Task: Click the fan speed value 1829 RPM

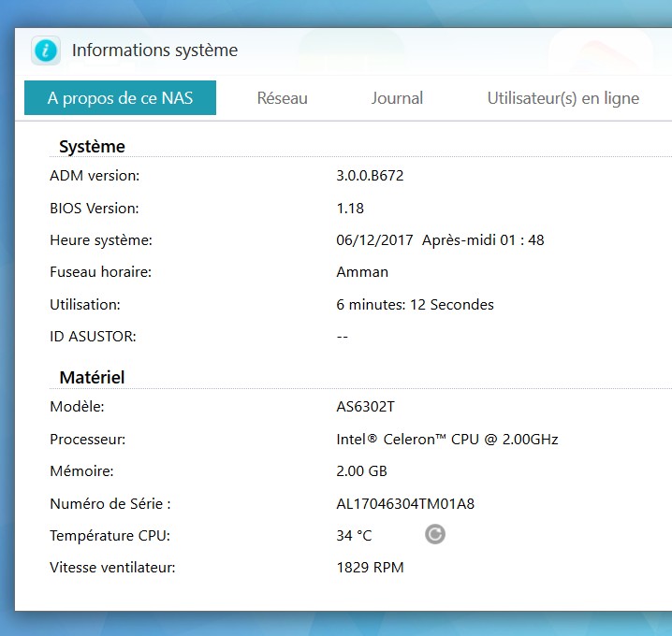Action: pyautogui.click(x=370, y=568)
